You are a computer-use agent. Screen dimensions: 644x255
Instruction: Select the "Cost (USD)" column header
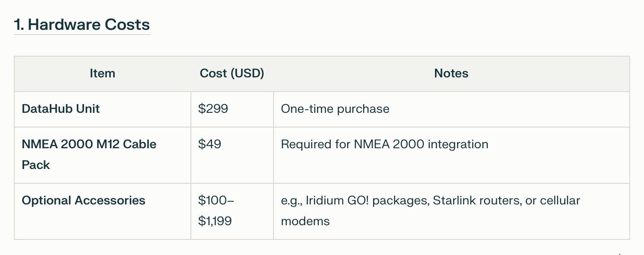point(232,73)
